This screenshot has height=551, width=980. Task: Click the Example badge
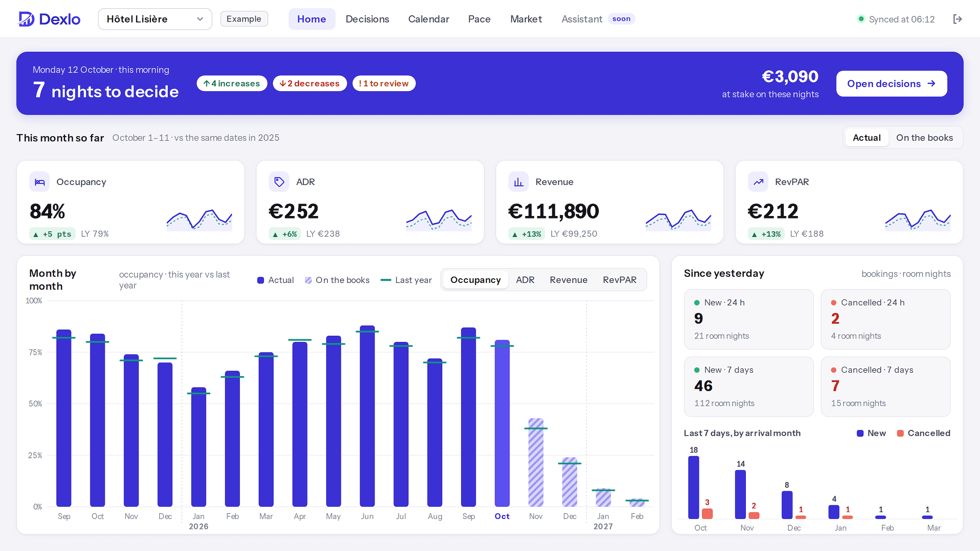tap(244, 19)
